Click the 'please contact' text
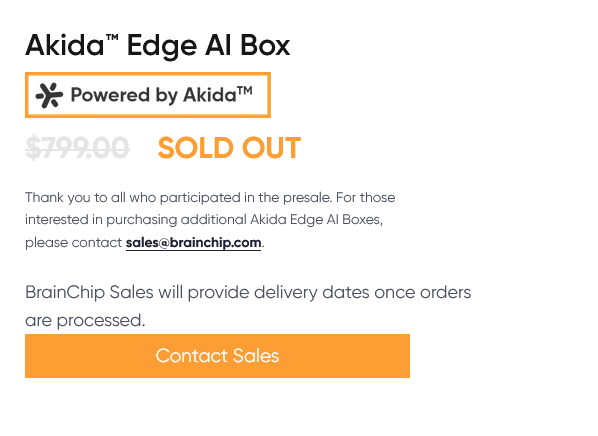 (x=74, y=243)
